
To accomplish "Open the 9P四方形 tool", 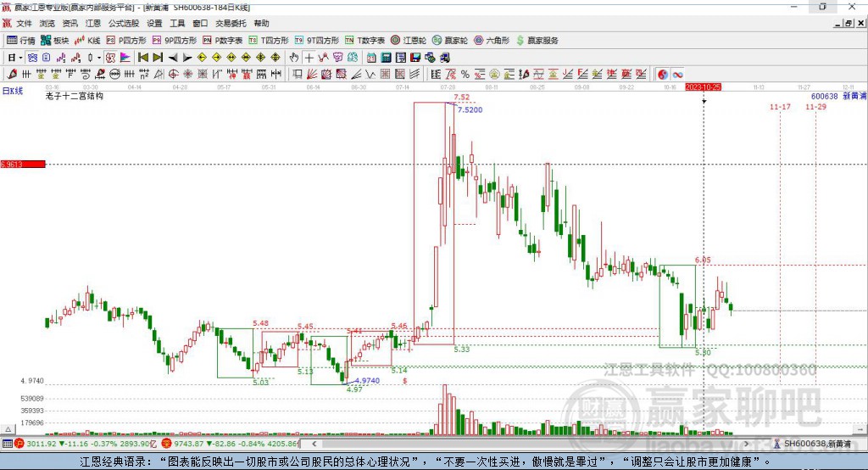I will pyautogui.click(x=175, y=41).
